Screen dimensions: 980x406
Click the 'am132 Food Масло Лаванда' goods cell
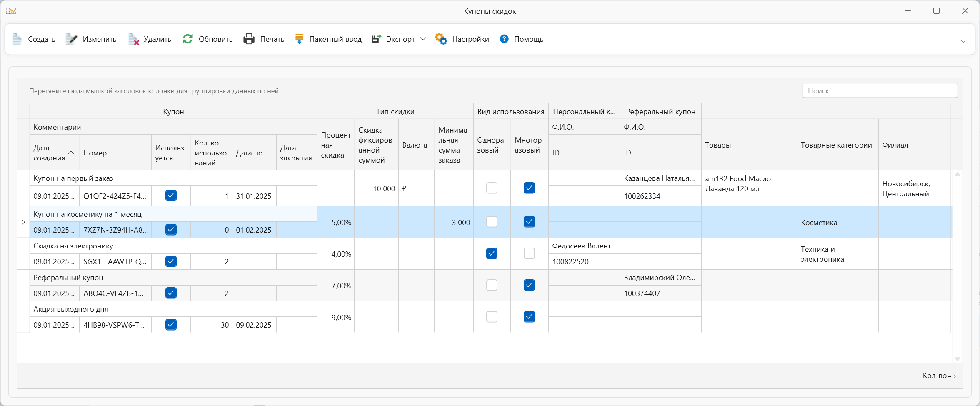pyautogui.click(x=749, y=188)
